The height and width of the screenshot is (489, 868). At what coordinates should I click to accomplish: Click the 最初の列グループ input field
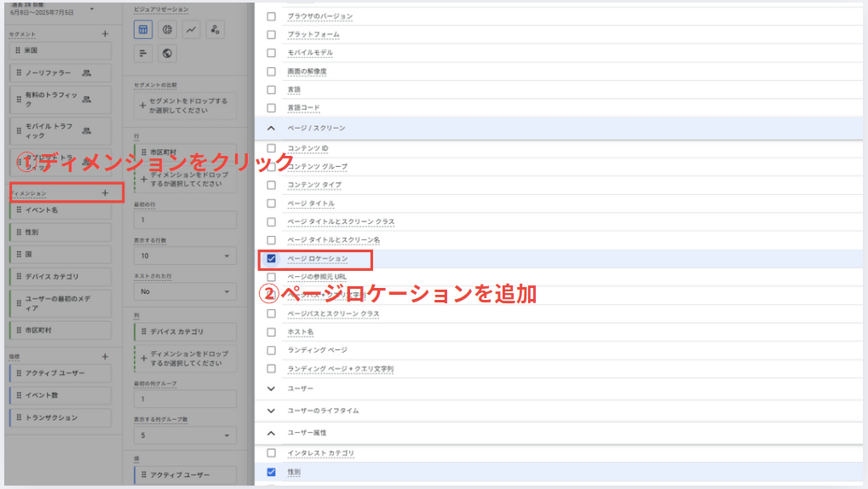click(x=185, y=399)
